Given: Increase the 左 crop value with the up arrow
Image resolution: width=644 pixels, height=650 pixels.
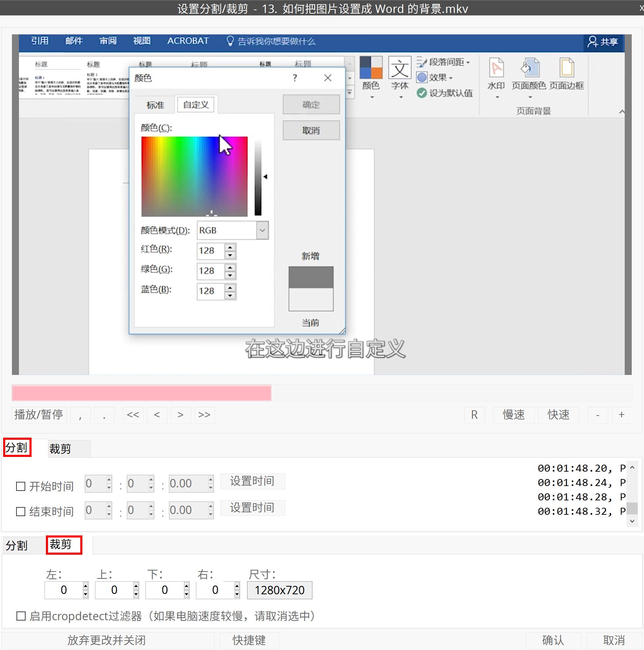Looking at the screenshot, I should coord(86,586).
